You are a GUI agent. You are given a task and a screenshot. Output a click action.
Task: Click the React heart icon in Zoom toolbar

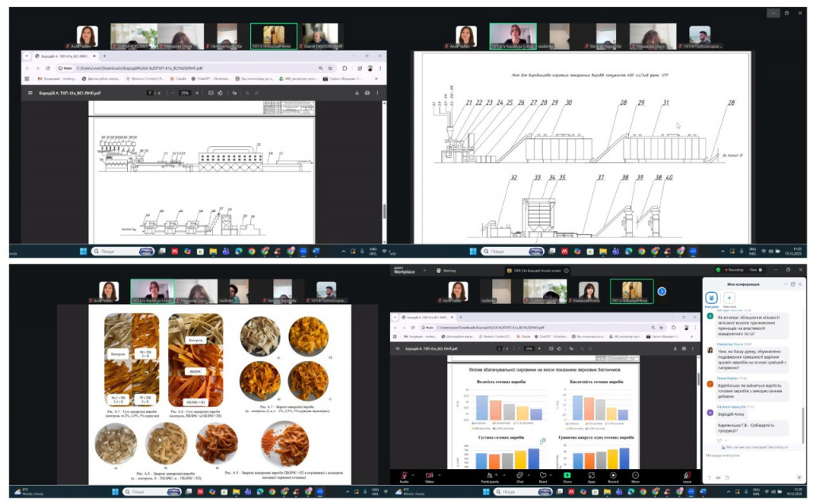[543, 475]
